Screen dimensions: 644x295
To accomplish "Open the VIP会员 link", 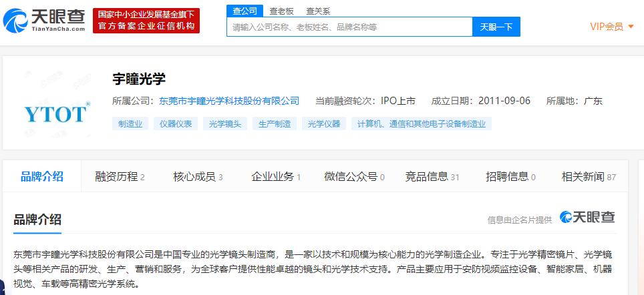I will [607, 27].
